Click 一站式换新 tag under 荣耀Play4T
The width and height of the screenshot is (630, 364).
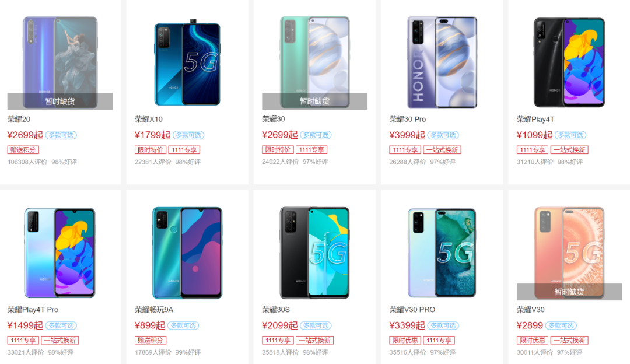[569, 150]
